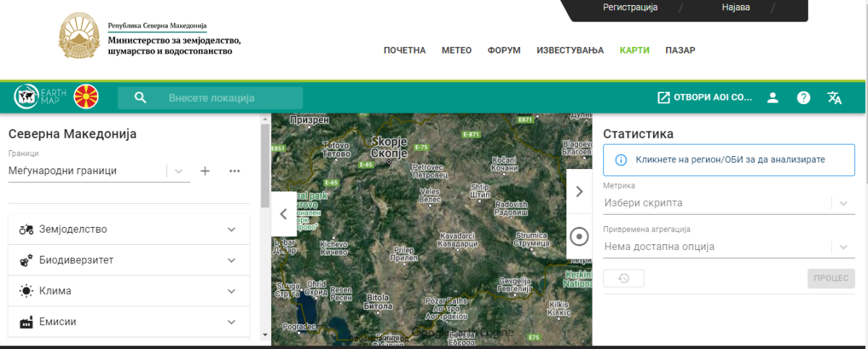Click the Tetovo label on map
This screenshot has width=868, height=349.
[x=336, y=150]
